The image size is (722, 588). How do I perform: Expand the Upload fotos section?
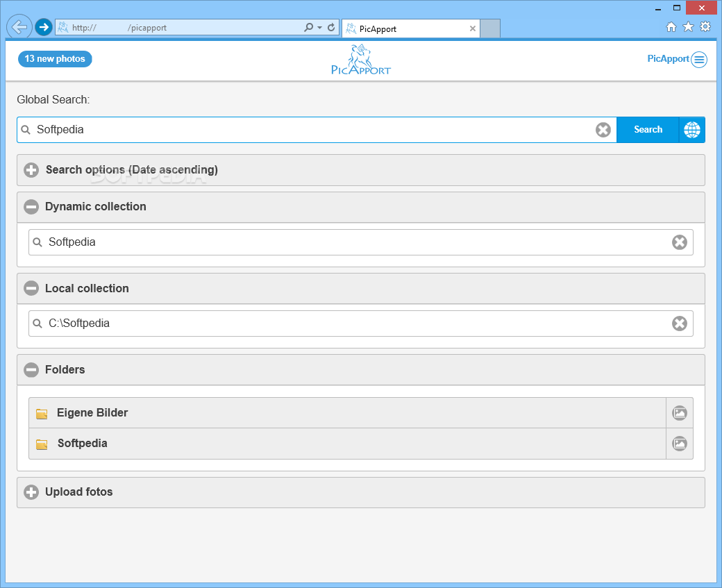pos(361,492)
